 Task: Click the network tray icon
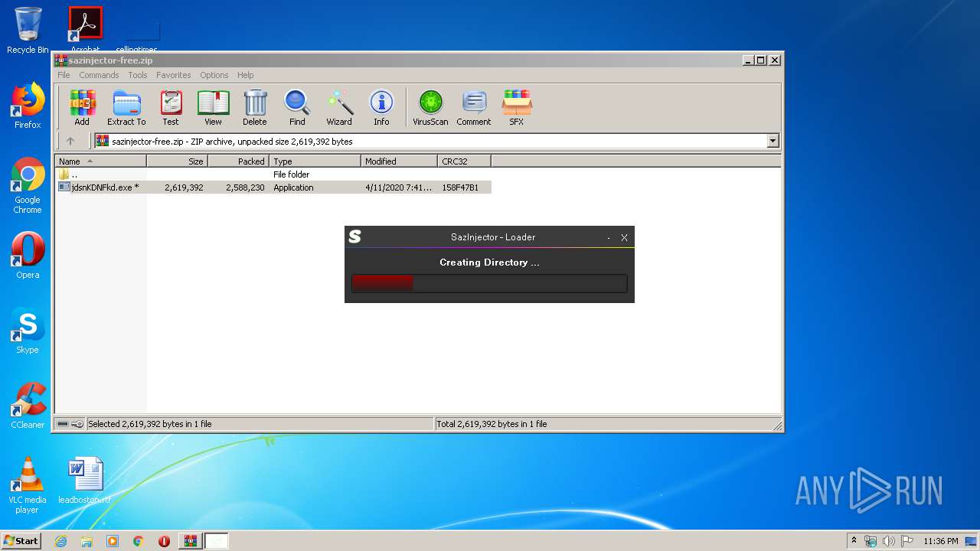[871, 541]
